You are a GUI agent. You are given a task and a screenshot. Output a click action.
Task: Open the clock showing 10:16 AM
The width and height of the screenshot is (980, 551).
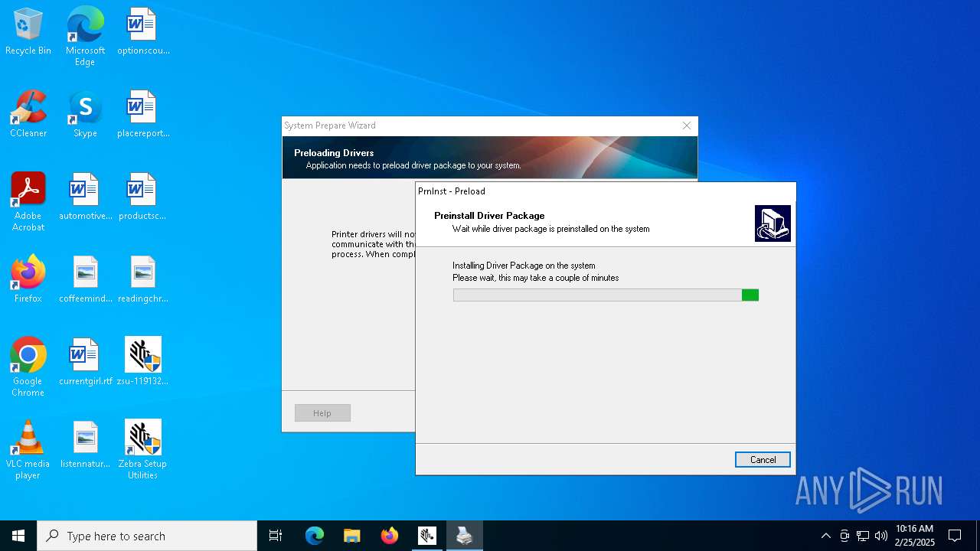[914, 536]
